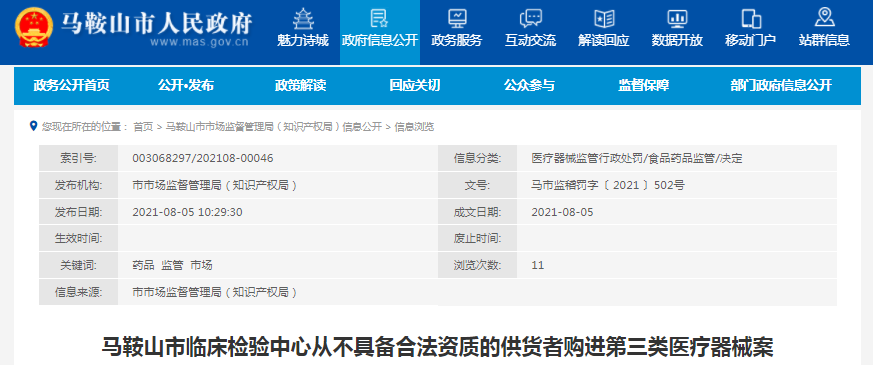Select the 政策解读 tab

click(300, 85)
